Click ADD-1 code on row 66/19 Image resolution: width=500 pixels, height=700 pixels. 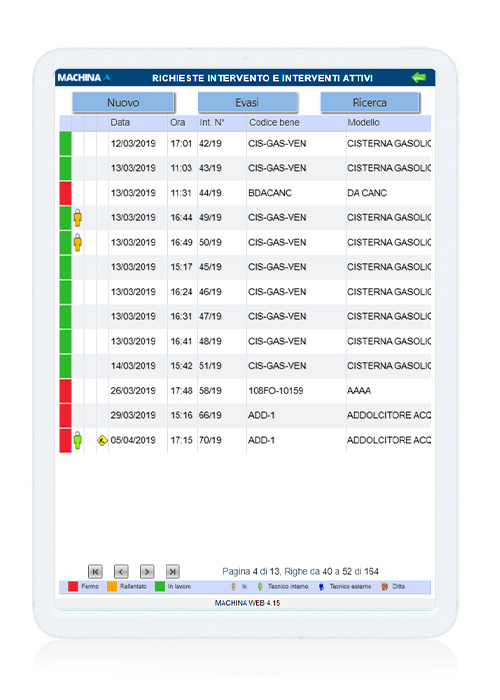(x=262, y=416)
